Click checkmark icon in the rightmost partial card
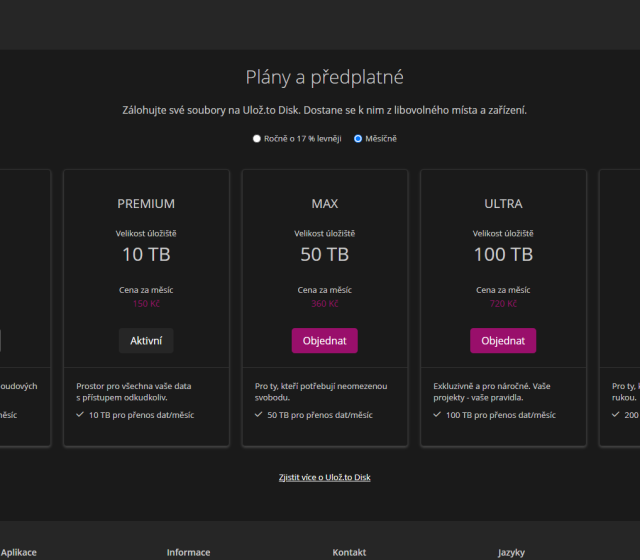 (616, 414)
